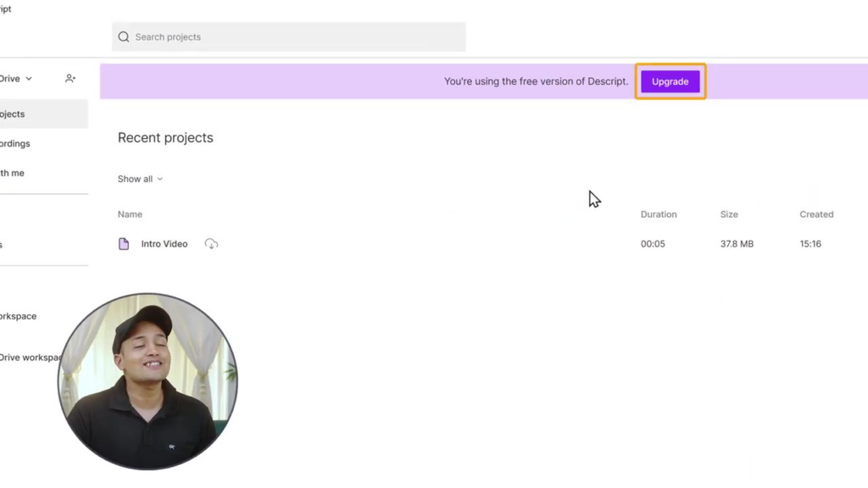The image size is (868, 488).
Task: Click the 15:16 created time
Action: coord(810,244)
